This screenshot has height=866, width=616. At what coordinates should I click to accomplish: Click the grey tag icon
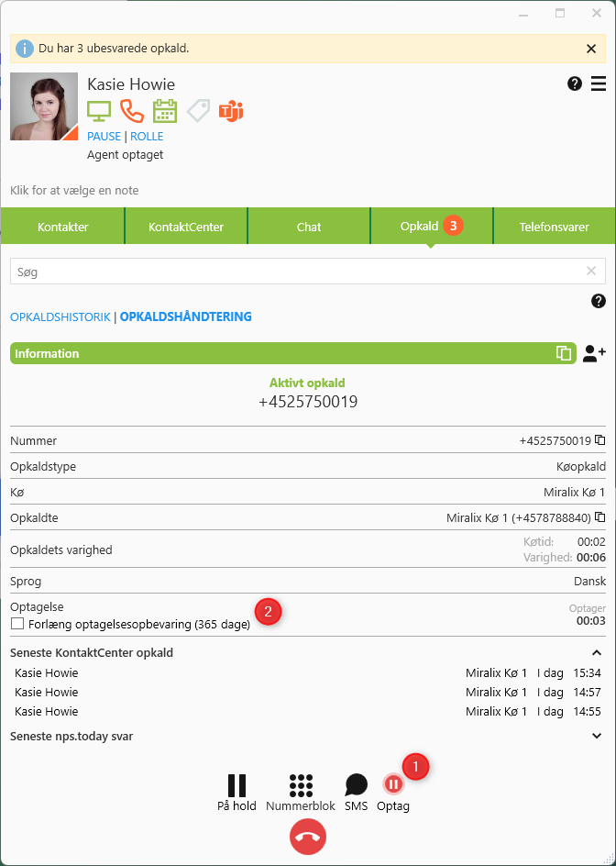(x=198, y=112)
